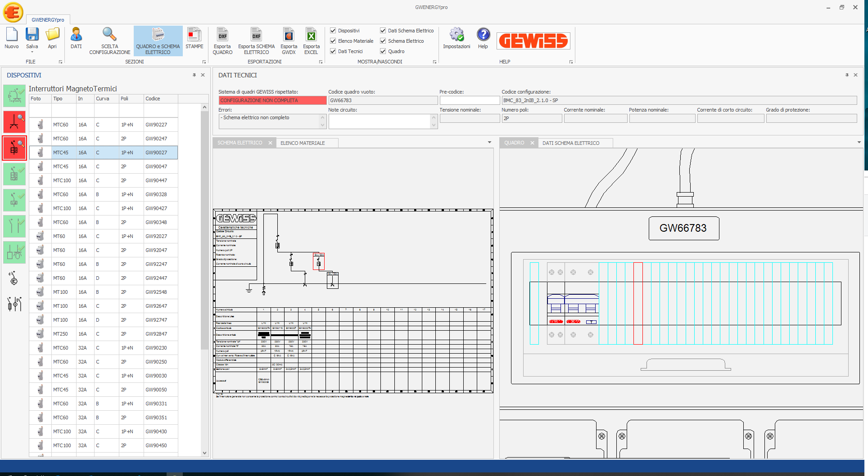Click device list scrollbar up arrow
The width and height of the screenshot is (868, 476).
coord(204,107)
